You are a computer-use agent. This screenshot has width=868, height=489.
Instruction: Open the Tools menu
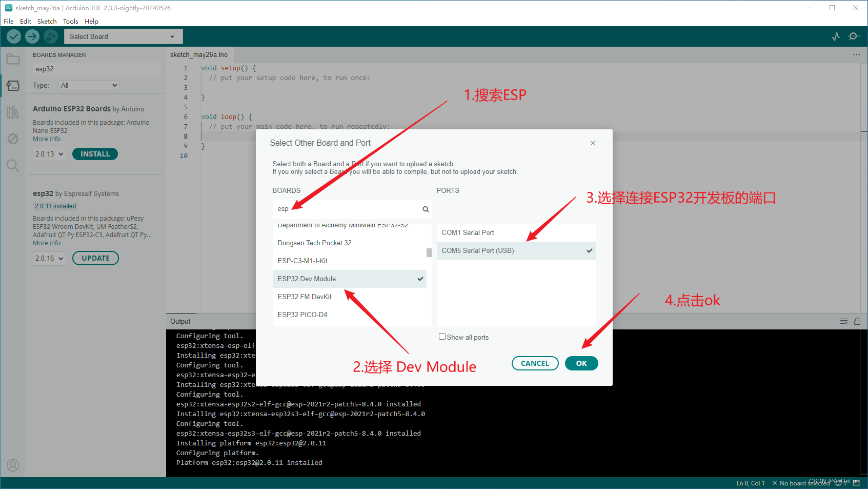71,21
